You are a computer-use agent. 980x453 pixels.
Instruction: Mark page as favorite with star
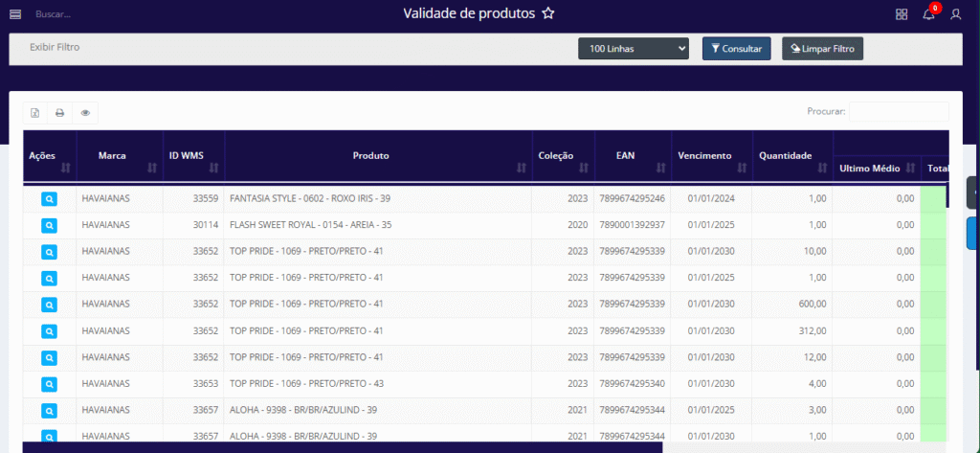[x=547, y=14]
